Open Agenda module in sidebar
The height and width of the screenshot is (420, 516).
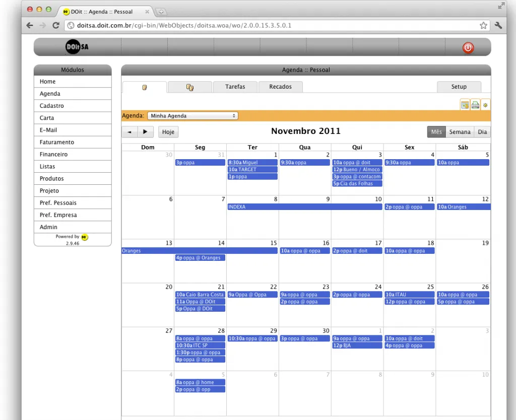tap(73, 94)
